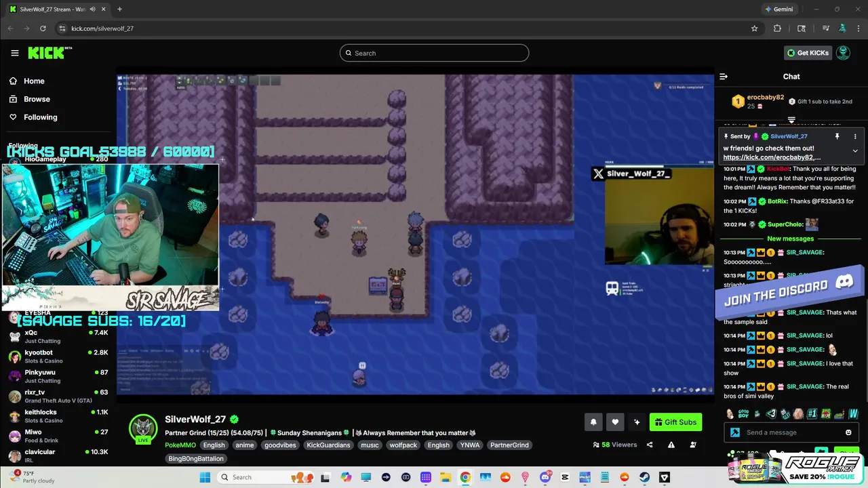Click the Chrome address bar URL
This screenshot has height=488, width=868.
coord(102,28)
